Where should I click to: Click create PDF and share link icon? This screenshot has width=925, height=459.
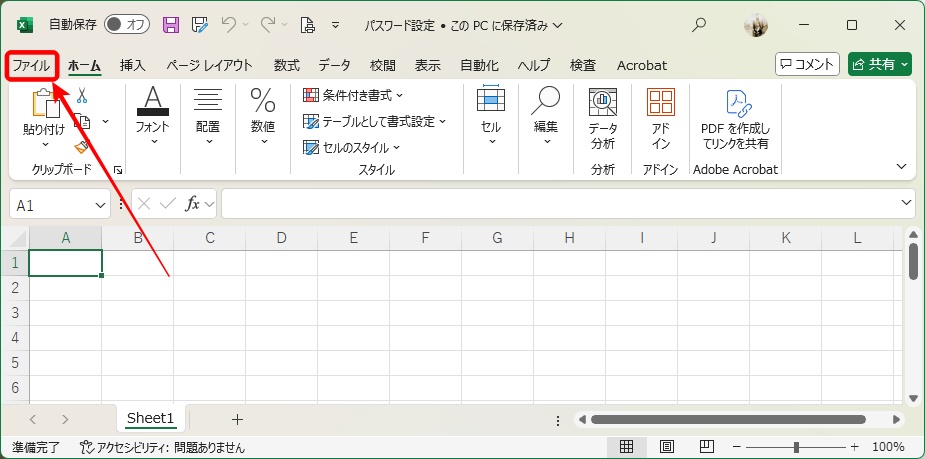click(737, 102)
